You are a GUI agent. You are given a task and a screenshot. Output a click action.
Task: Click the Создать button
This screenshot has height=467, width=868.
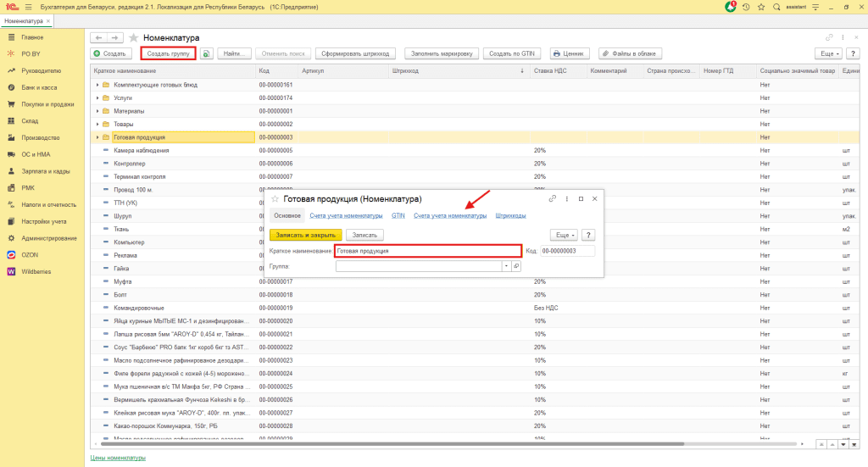pyautogui.click(x=111, y=53)
